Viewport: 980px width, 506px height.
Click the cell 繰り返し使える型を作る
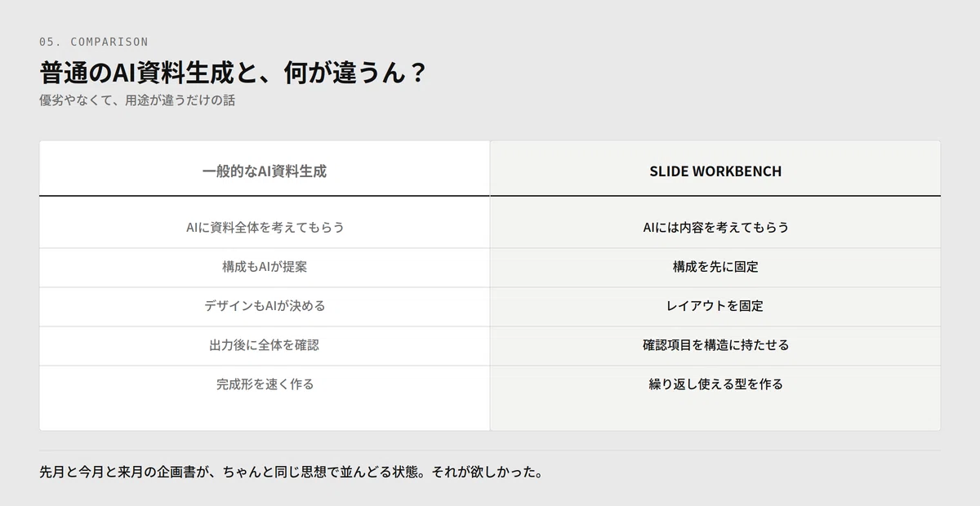(x=715, y=384)
